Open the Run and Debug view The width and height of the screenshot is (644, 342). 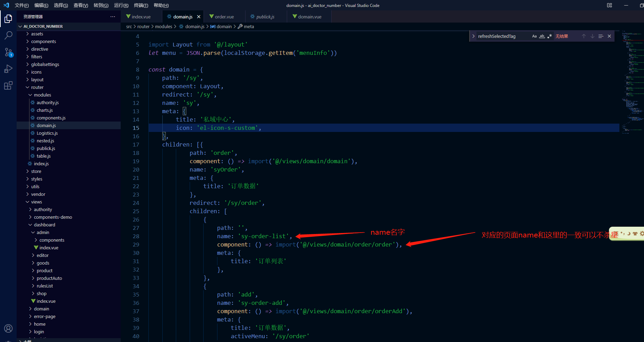click(x=8, y=69)
